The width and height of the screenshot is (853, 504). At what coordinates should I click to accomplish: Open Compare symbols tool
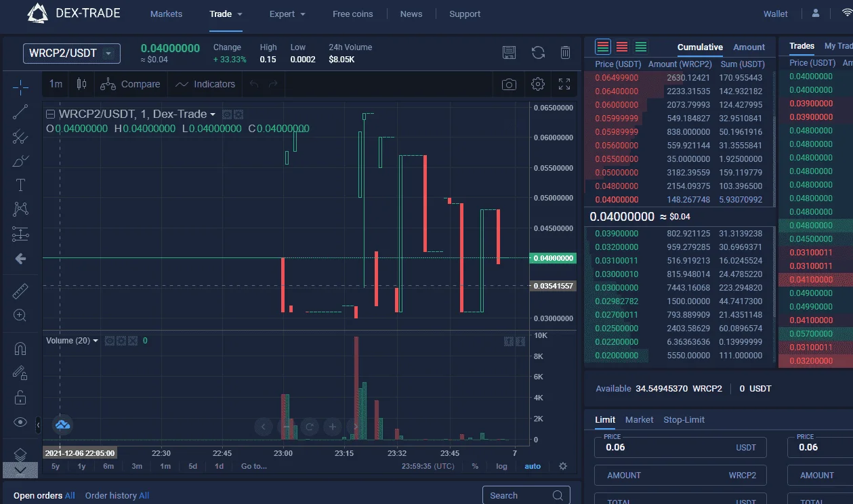pos(130,84)
